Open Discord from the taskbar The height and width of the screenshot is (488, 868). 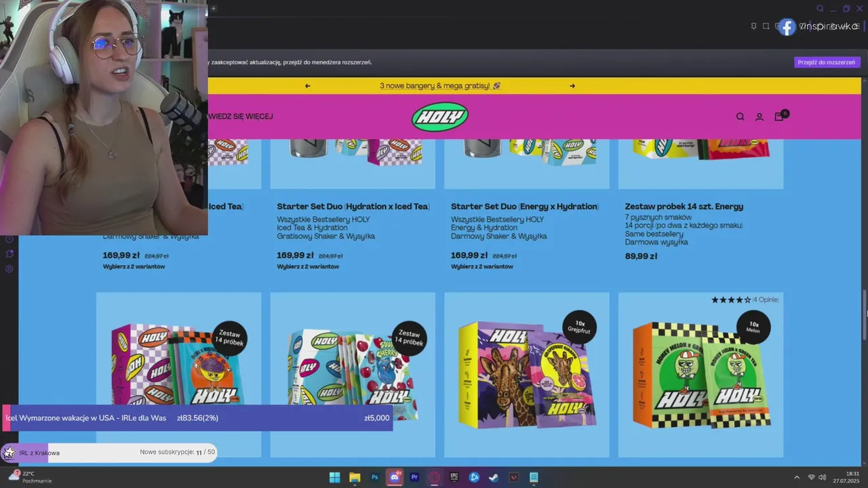tap(395, 477)
